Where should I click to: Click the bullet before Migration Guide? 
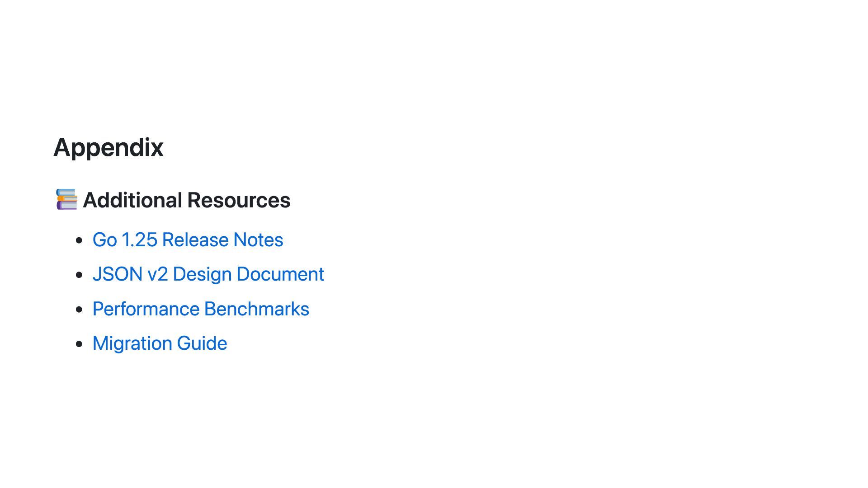[x=80, y=344]
